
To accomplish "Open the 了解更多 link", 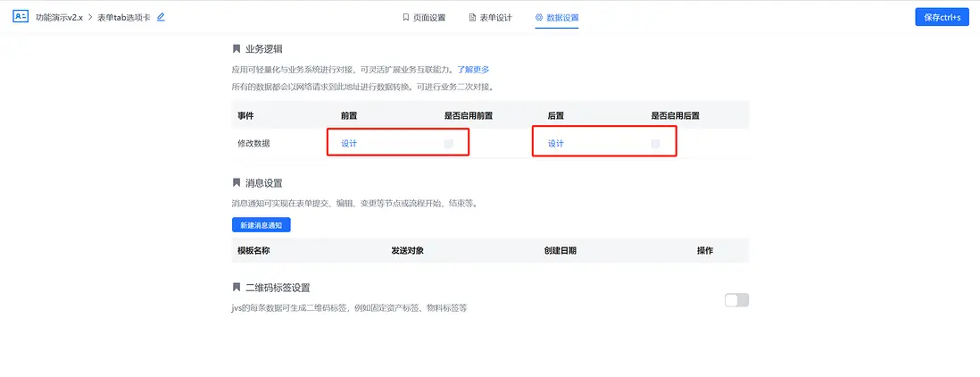I will coord(473,70).
